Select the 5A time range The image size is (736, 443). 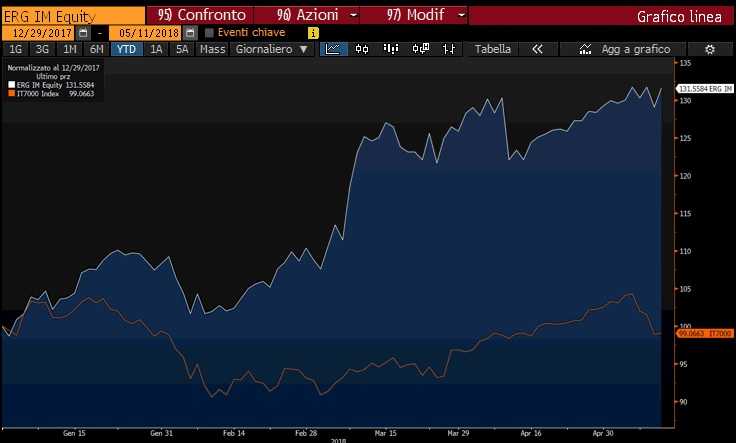coord(182,49)
